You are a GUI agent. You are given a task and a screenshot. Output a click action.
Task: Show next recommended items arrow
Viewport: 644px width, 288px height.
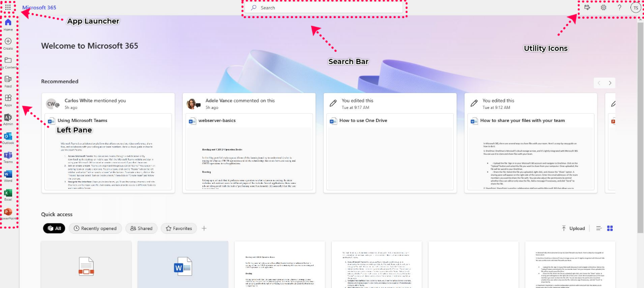(610, 83)
